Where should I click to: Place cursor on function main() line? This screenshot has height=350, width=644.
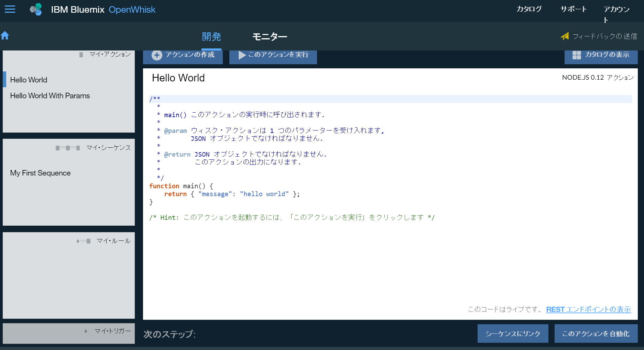[x=181, y=186]
